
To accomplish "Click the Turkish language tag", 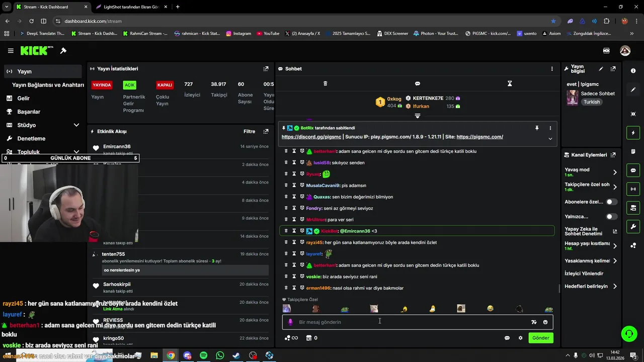I will [592, 102].
